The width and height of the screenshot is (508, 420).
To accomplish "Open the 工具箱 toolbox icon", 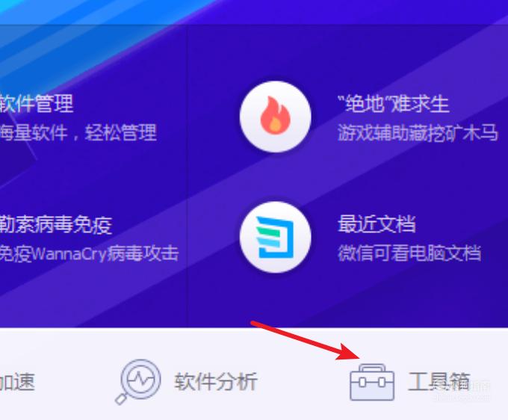I will point(372,382).
